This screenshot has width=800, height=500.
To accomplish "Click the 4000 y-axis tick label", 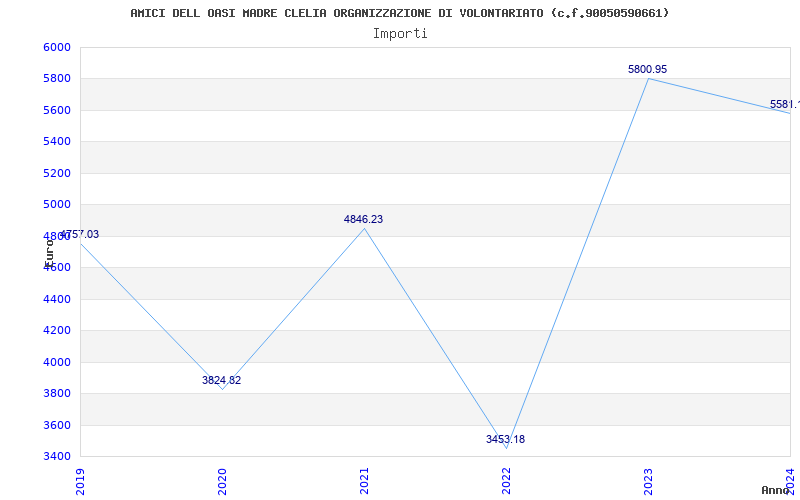I will click(57, 362).
